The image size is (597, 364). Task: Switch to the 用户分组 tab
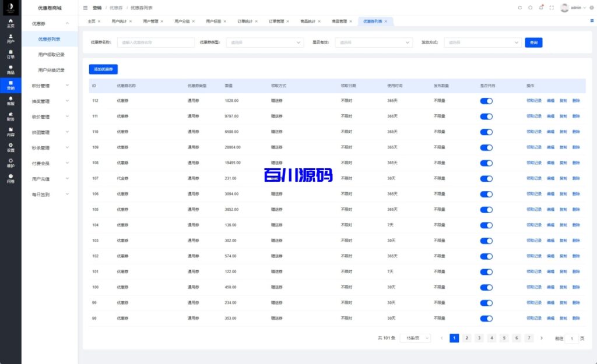point(182,22)
